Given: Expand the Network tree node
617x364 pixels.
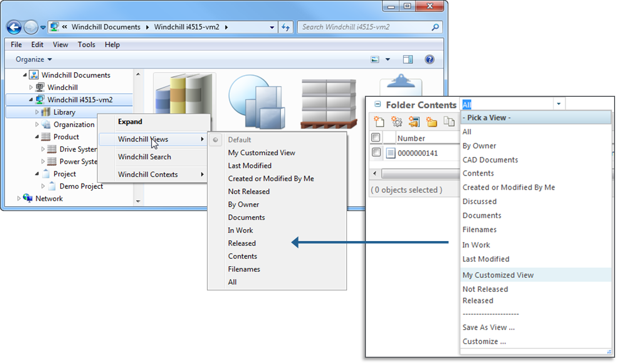Looking at the screenshot, I should tap(19, 198).
